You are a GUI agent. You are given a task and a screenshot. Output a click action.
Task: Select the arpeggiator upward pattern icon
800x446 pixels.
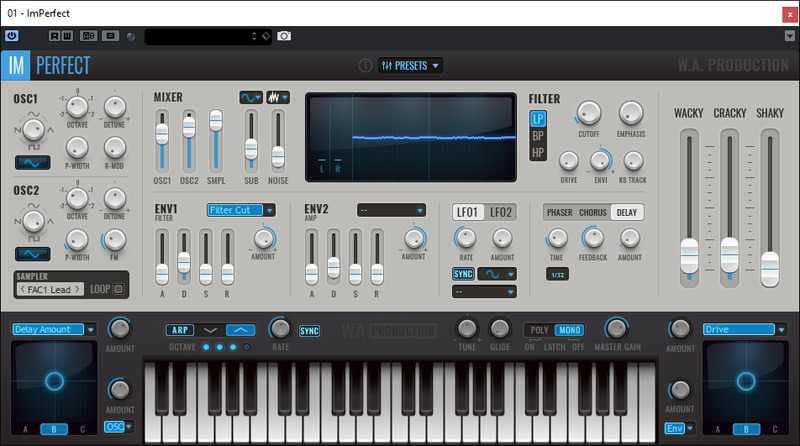click(241, 329)
